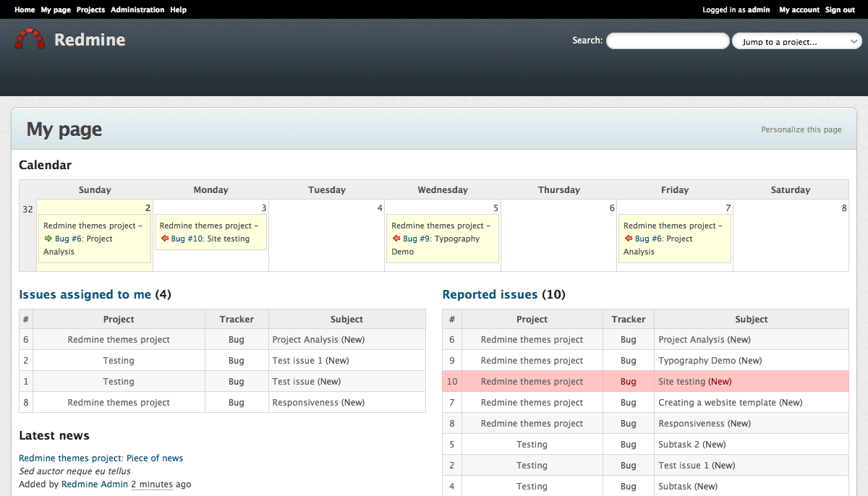Open issue number 9 in reported issues table

point(452,360)
